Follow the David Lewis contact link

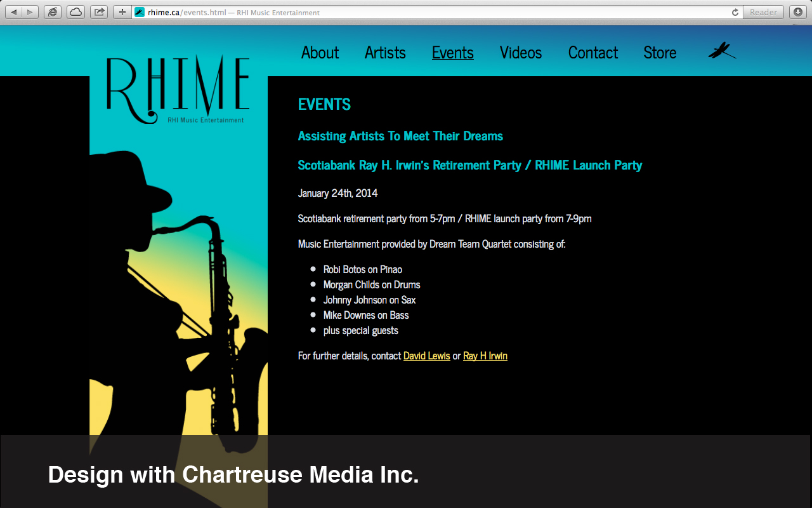426,356
